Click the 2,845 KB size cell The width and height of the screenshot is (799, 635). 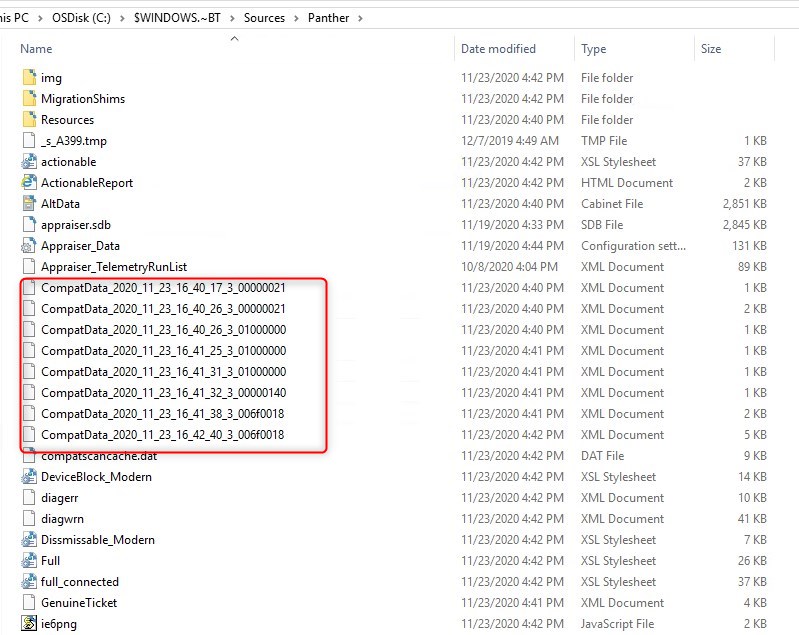744,225
